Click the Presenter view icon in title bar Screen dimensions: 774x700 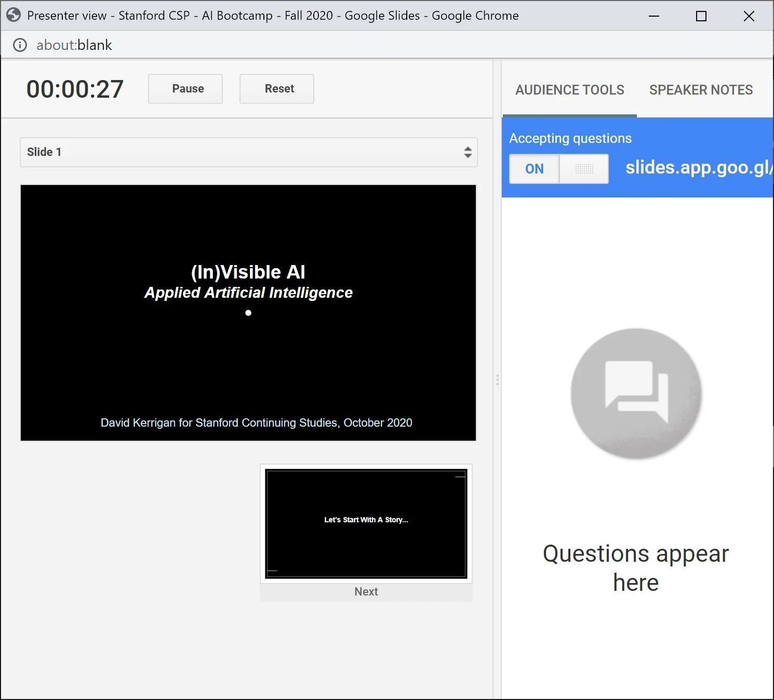pos(14,15)
